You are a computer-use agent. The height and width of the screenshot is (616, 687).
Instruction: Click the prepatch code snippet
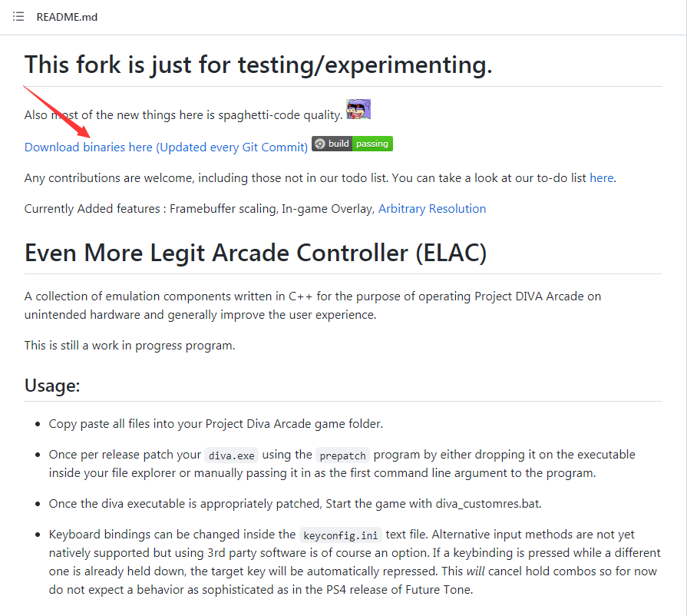(x=343, y=455)
